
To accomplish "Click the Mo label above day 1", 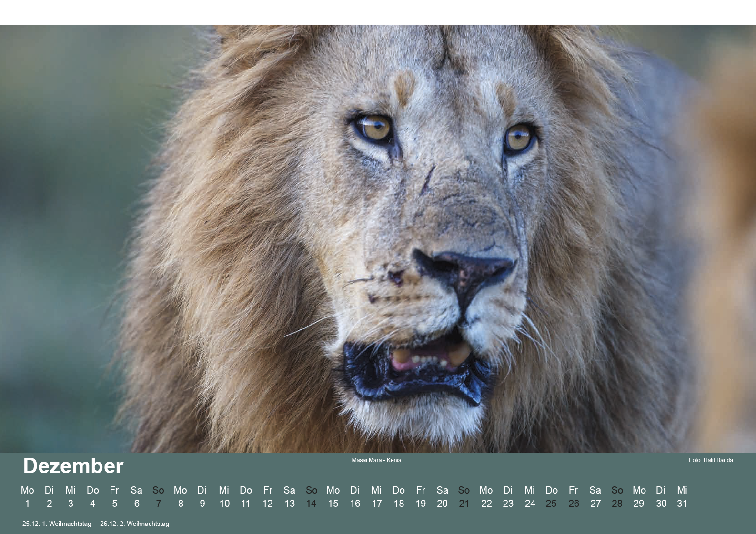I will click(27, 490).
